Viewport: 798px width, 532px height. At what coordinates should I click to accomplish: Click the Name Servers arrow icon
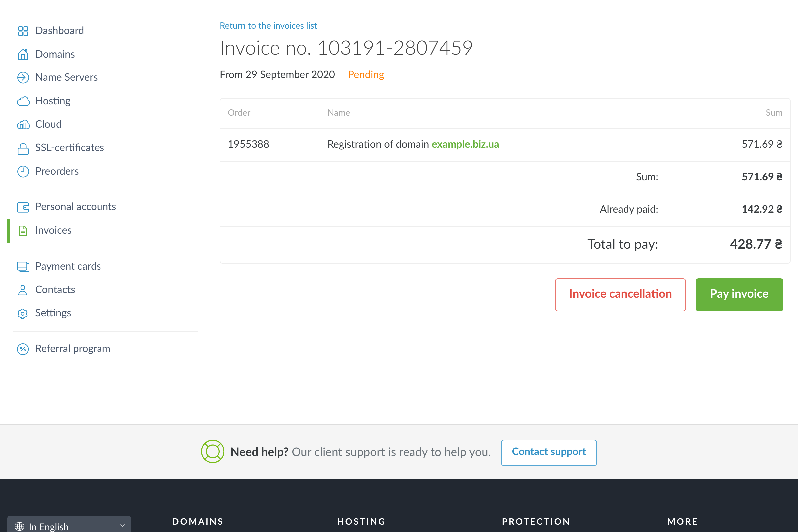click(23, 78)
